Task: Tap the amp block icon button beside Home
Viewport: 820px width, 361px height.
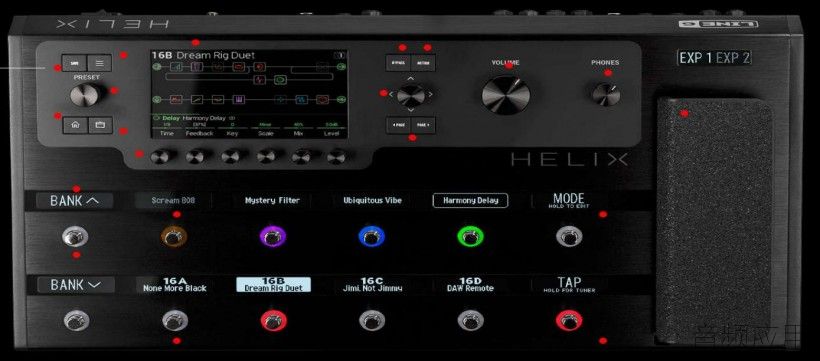Action: [x=100, y=126]
